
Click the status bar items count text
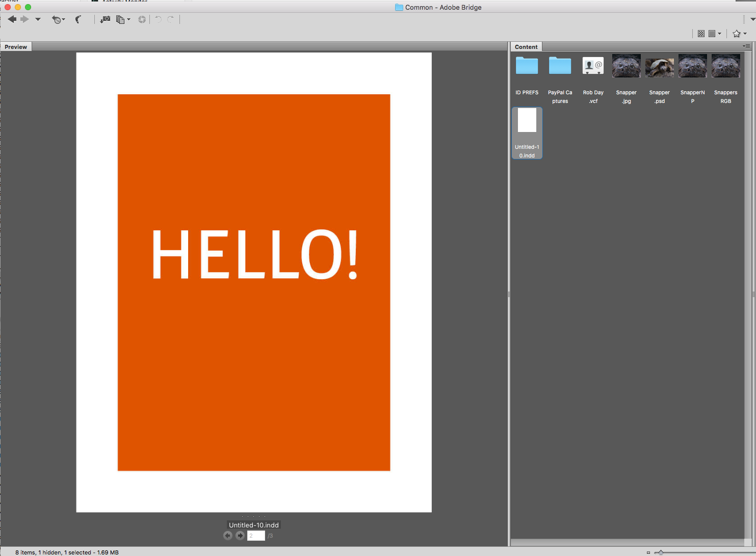67,552
